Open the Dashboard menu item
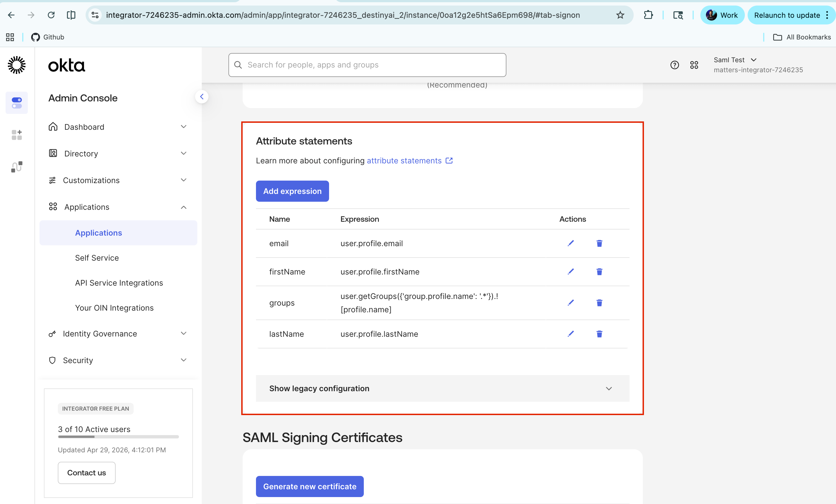This screenshot has width=836, height=504. 84,127
